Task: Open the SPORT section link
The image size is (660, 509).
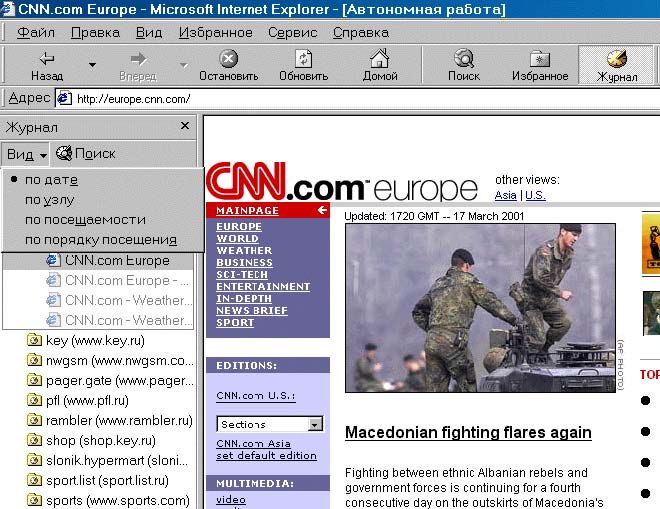Action: point(235,322)
